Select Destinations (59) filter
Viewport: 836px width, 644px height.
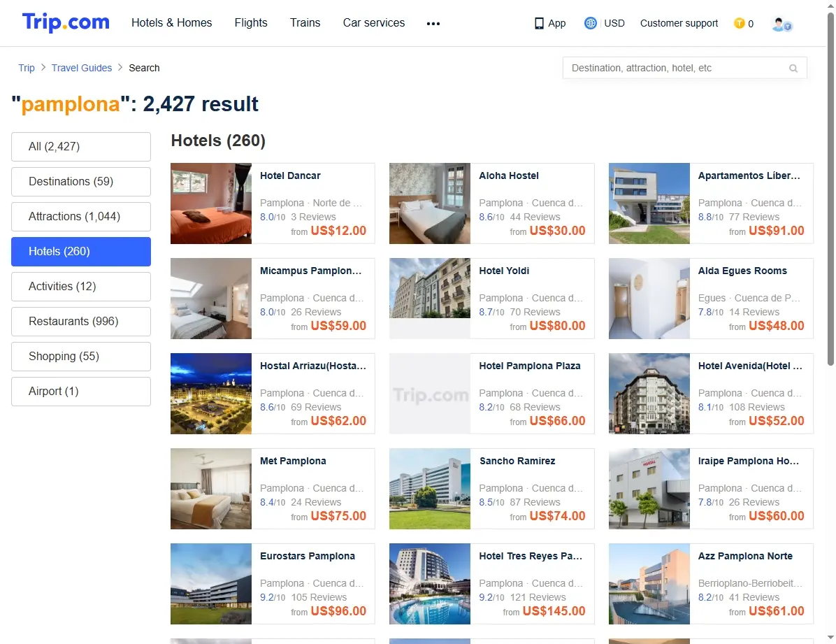tap(81, 181)
